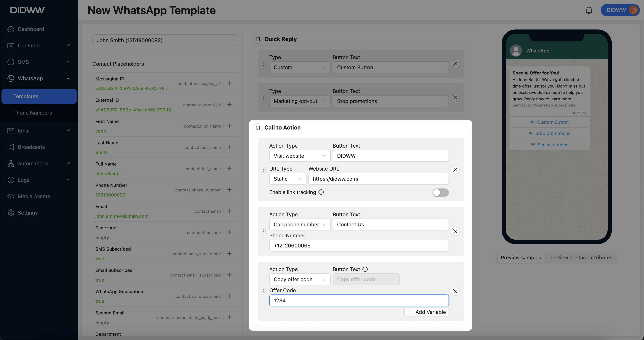The height and width of the screenshot is (340, 644).
Task: Open Visit website action type dropdown
Action: (x=300, y=156)
